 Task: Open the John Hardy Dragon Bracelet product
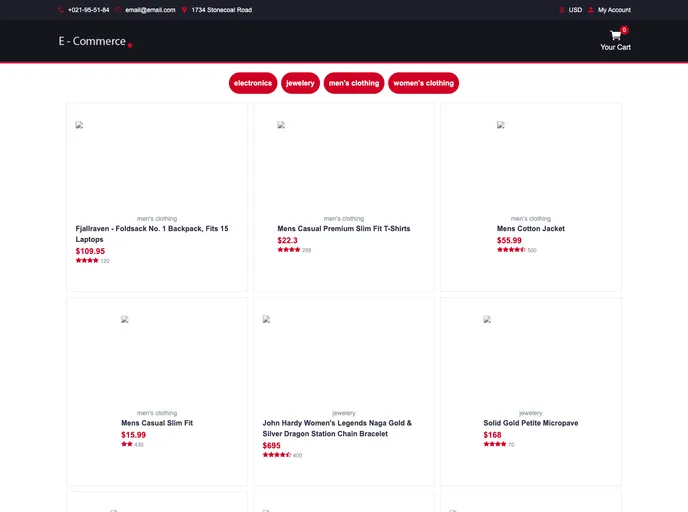(337, 428)
